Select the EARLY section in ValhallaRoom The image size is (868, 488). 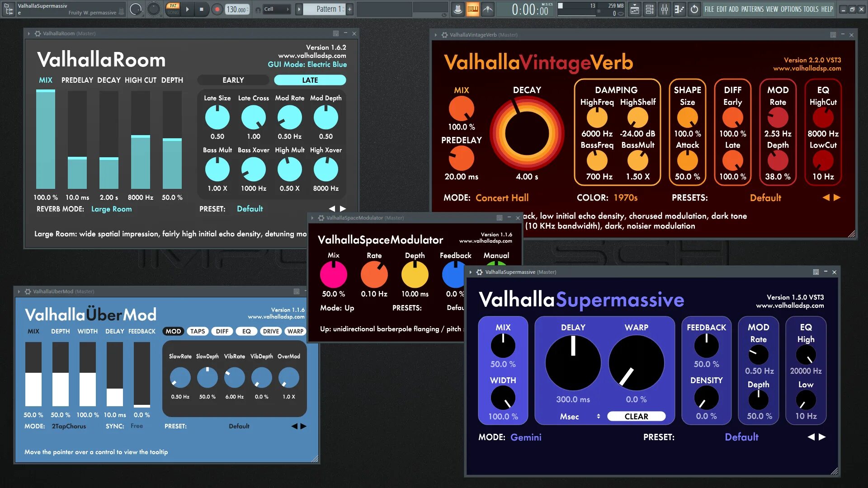click(233, 80)
